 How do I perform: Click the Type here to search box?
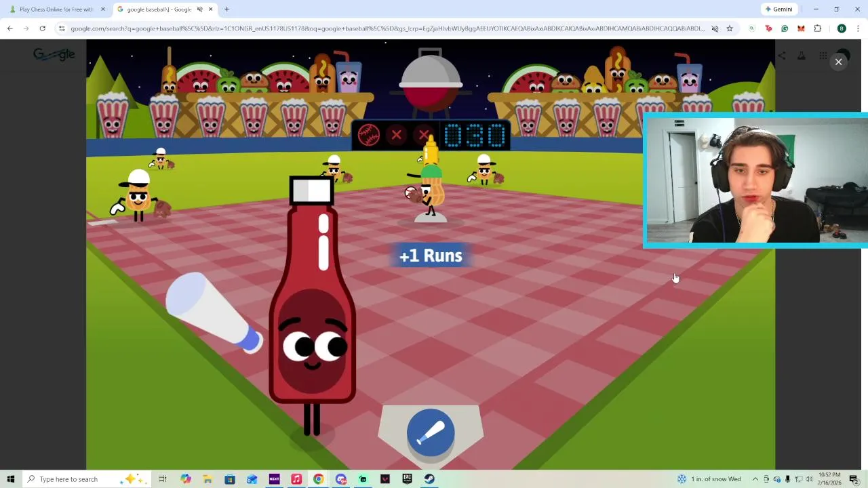click(87, 479)
